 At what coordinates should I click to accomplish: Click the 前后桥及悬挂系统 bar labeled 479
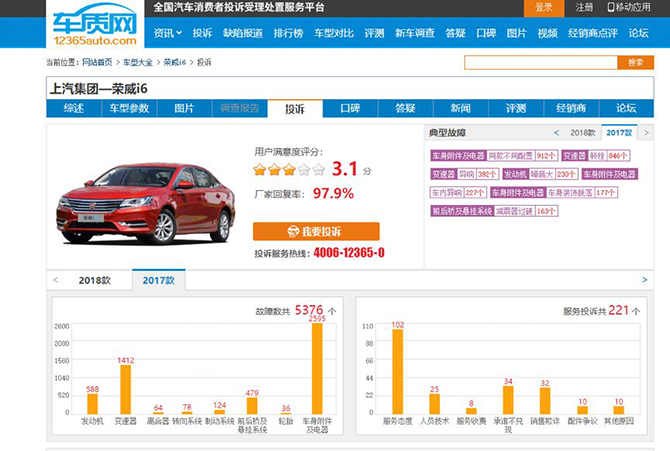click(x=252, y=406)
